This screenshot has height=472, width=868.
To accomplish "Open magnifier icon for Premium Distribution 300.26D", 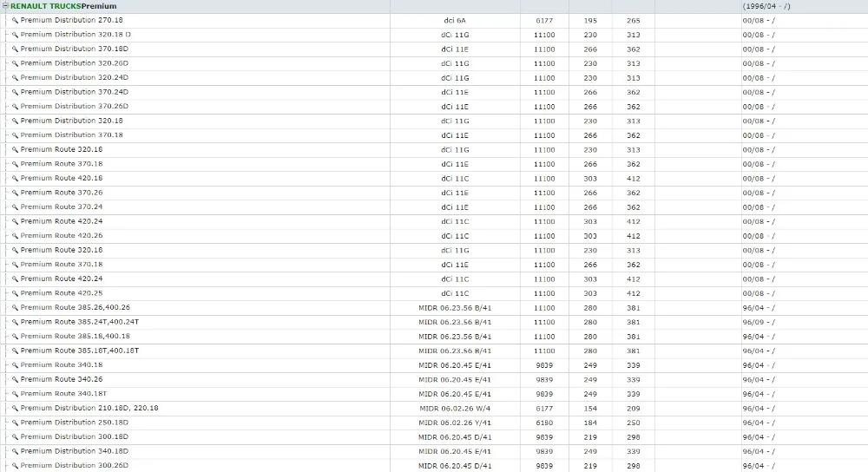I will [x=15, y=467].
